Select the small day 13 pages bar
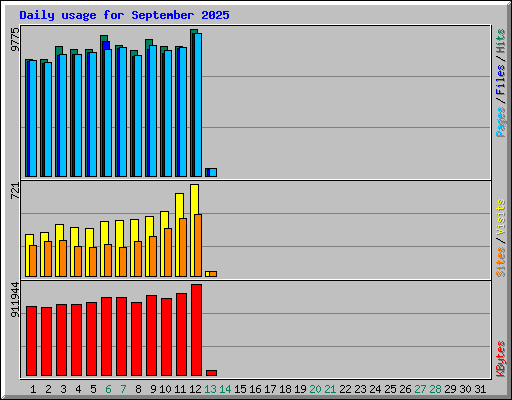 click(x=213, y=172)
